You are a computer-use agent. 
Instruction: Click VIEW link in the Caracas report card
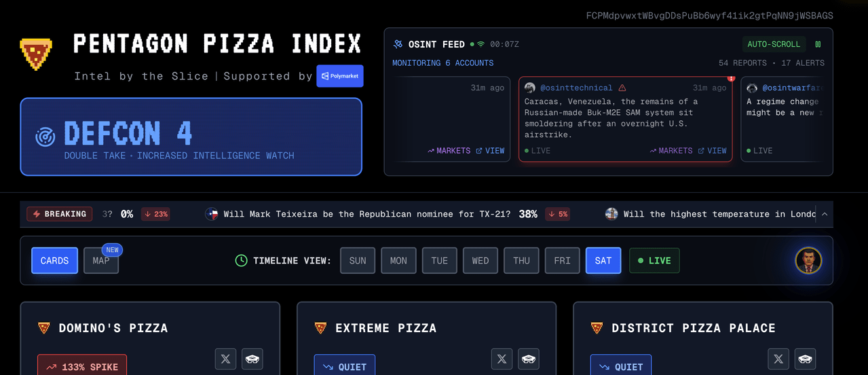713,151
